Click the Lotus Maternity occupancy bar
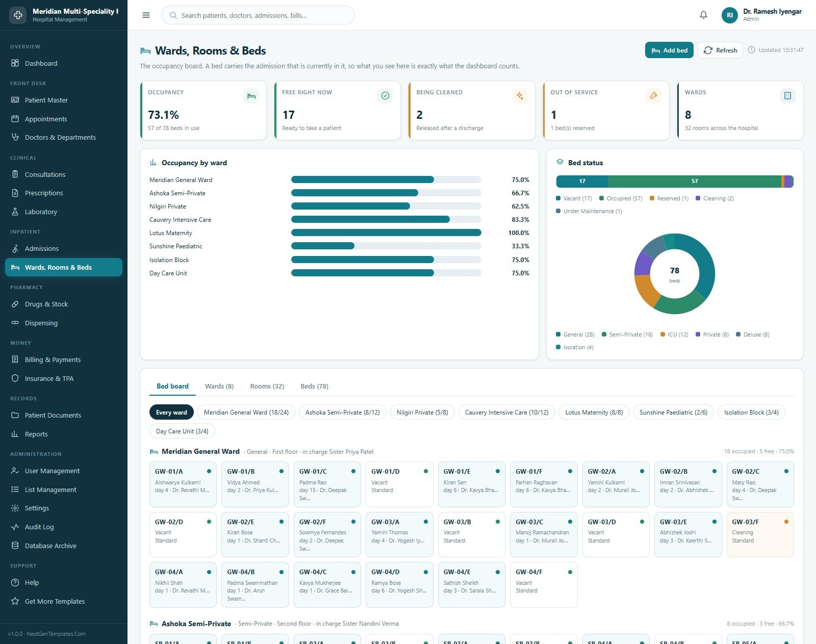 pyautogui.click(x=386, y=233)
